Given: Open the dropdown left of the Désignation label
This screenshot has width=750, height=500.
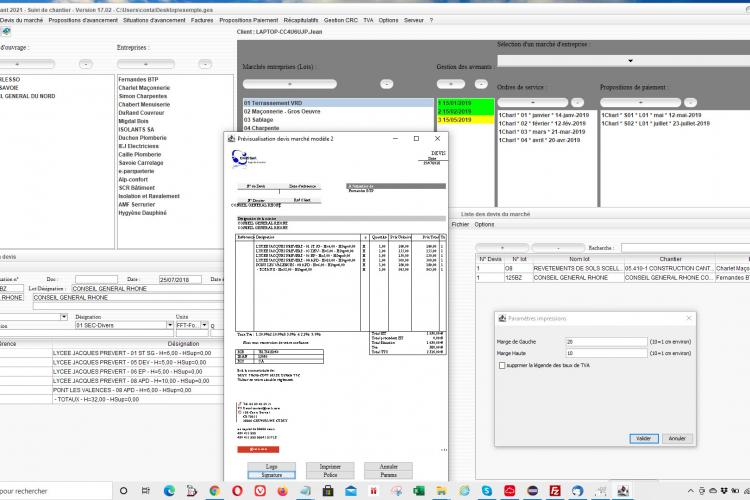Looking at the screenshot, I should pos(64,317).
